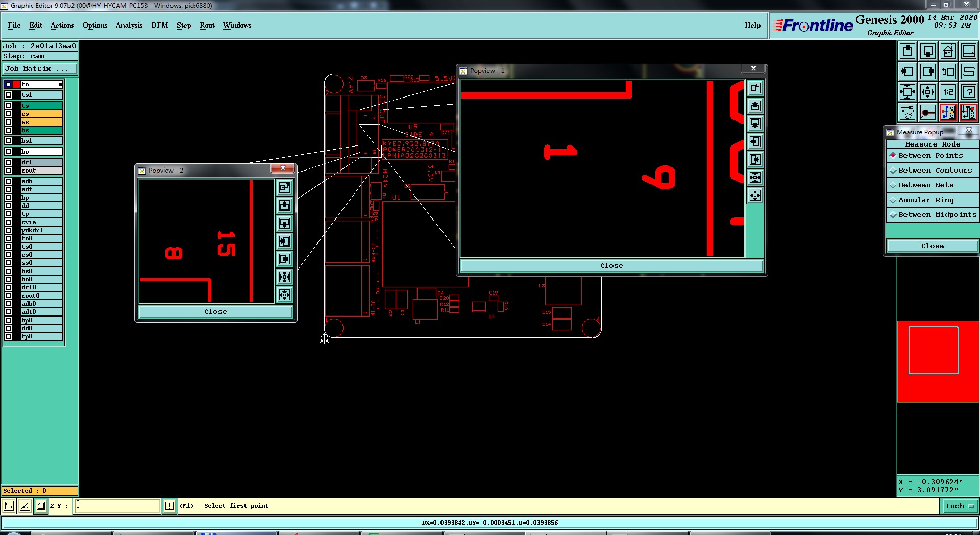The height and width of the screenshot is (535, 980).
Task: Select Between Nets measure mode
Action: [932, 185]
